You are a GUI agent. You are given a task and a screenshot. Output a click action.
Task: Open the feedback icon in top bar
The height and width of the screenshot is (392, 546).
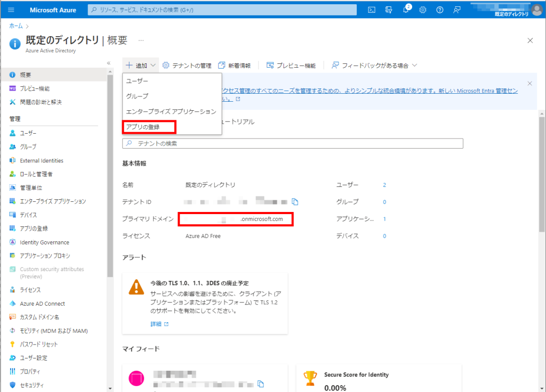(x=457, y=10)
